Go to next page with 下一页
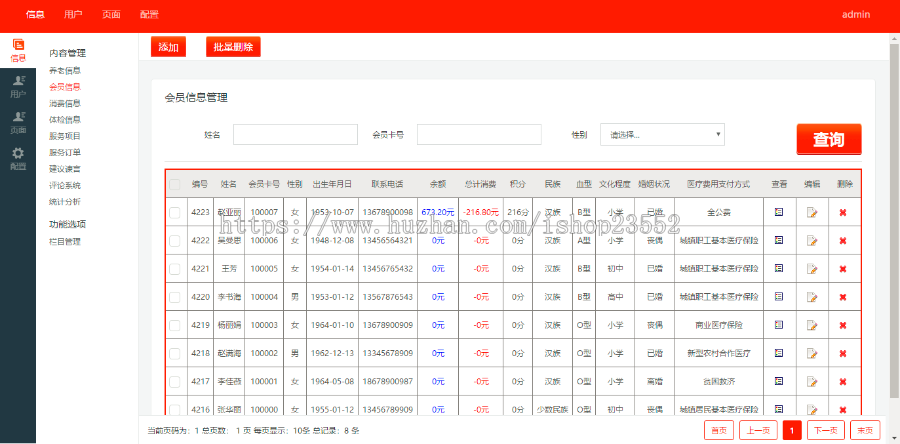Screen dimensions: 900x444 [825, 430]
